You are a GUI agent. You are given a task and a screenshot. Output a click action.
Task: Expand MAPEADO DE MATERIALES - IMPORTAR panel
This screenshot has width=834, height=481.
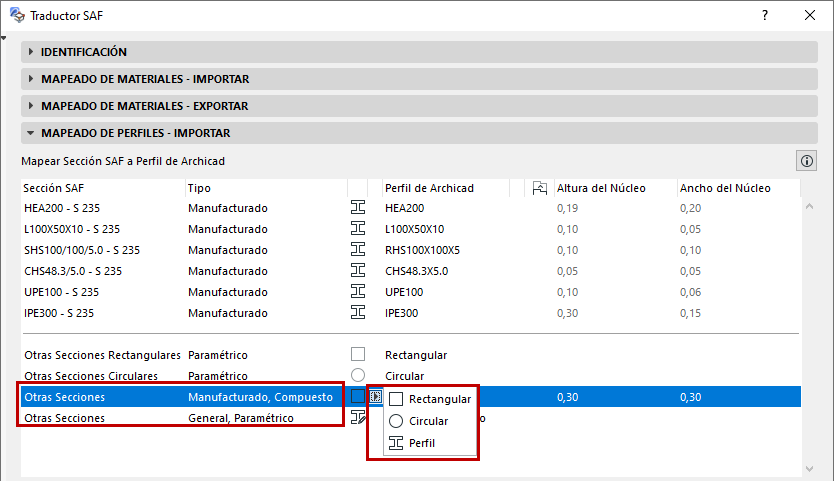coord(419,79)
